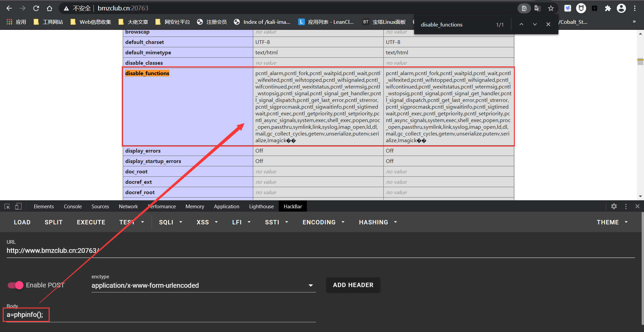Switch to the Memory tab
644x332 pixels.
(195, 206)
